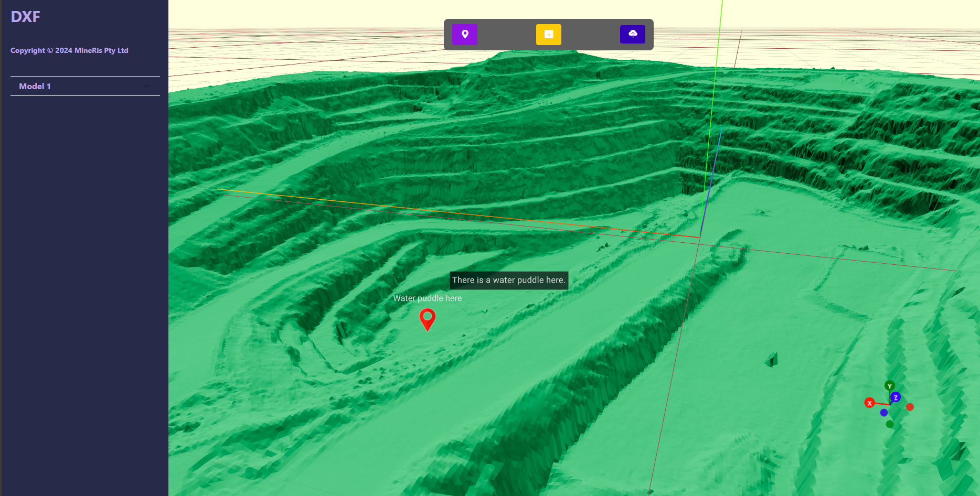Viewport: 980px width, 496px height.
Task: Click the purple location pin button
Action: click(465, 35)
